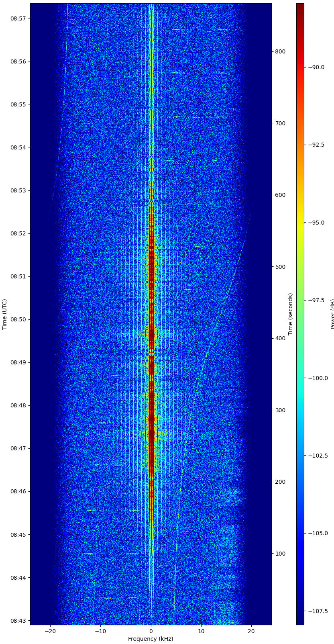Viewport: 334px width, 644px height.
Task: Click the 0 kHz frequency tick label
Action: click(151, 631)
